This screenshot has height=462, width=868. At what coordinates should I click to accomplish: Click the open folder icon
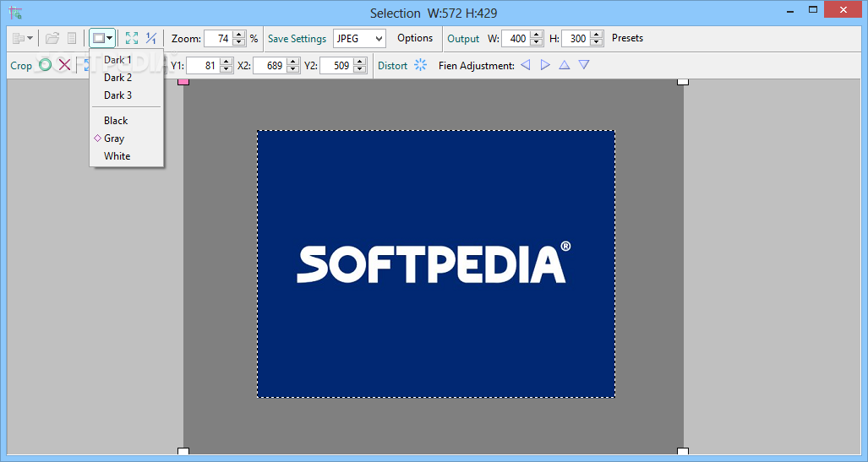pos(52,38)
